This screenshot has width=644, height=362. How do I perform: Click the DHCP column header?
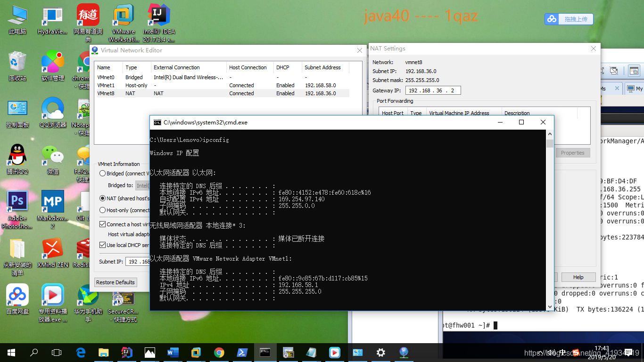tap(288, 67)
